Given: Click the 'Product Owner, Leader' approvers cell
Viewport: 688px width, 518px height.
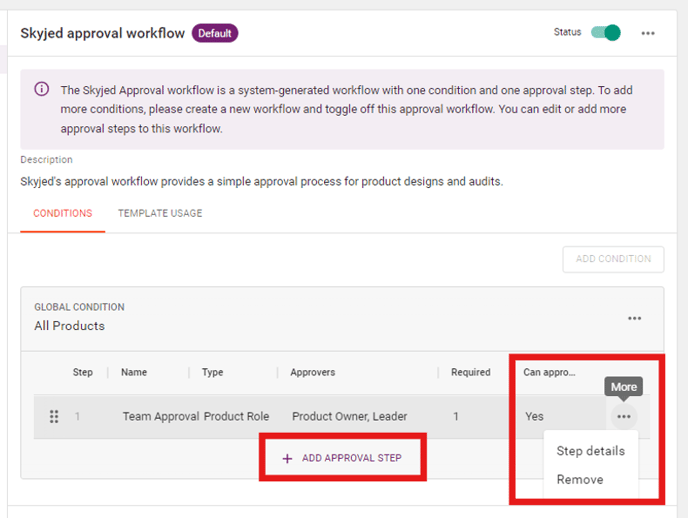Looking at the screenshot, I should click(x=350, y=416).
